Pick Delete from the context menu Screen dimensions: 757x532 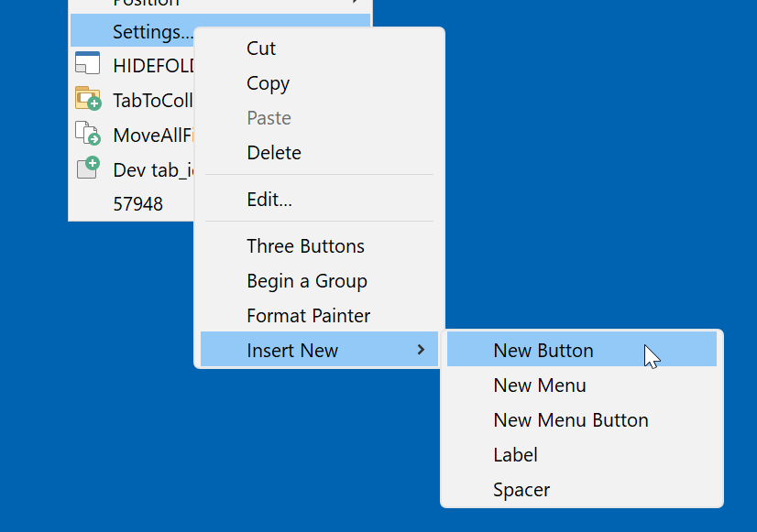(273, 153)
